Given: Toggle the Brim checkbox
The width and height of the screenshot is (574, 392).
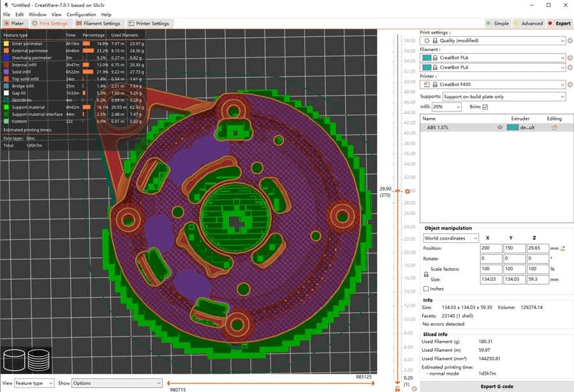Looking at the screenshot, I should 485,107.
